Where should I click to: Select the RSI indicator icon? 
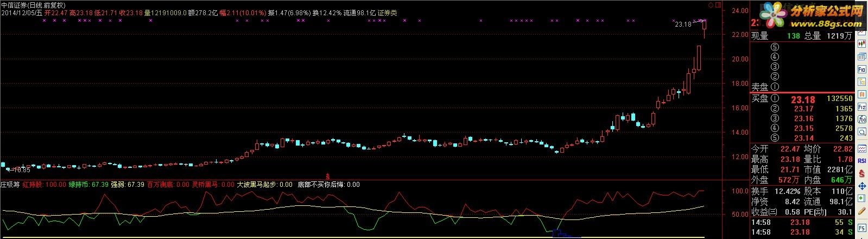click(x=861, y=161)
